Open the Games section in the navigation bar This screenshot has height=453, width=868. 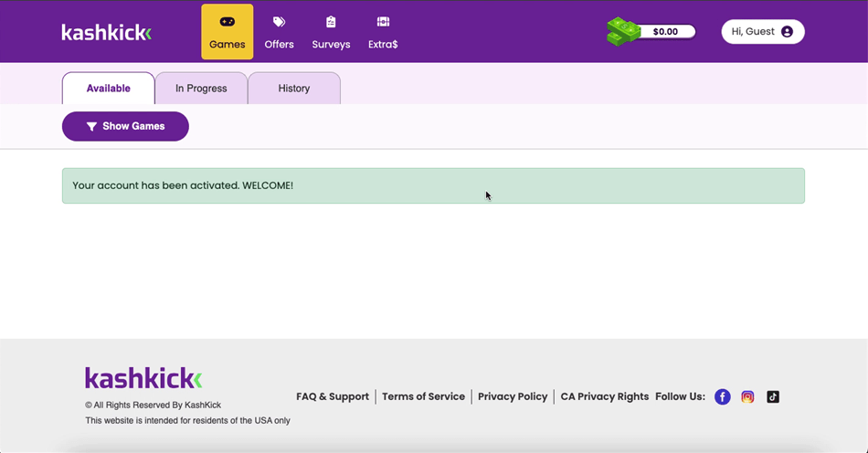[x=227, y=32]
